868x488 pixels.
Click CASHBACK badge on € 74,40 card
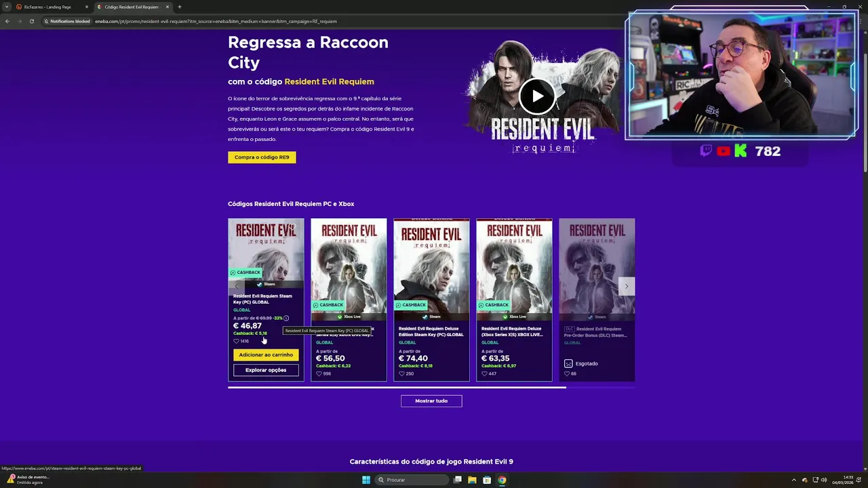(411, 305)
